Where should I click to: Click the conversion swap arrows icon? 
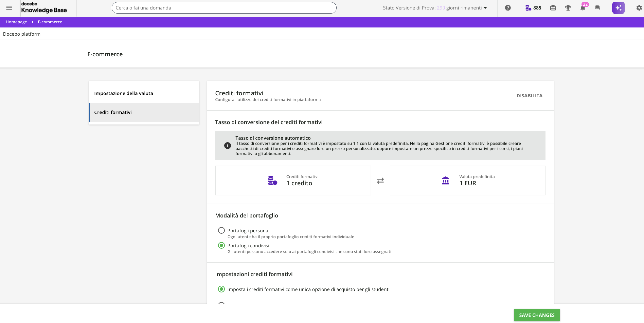point(380,180)
